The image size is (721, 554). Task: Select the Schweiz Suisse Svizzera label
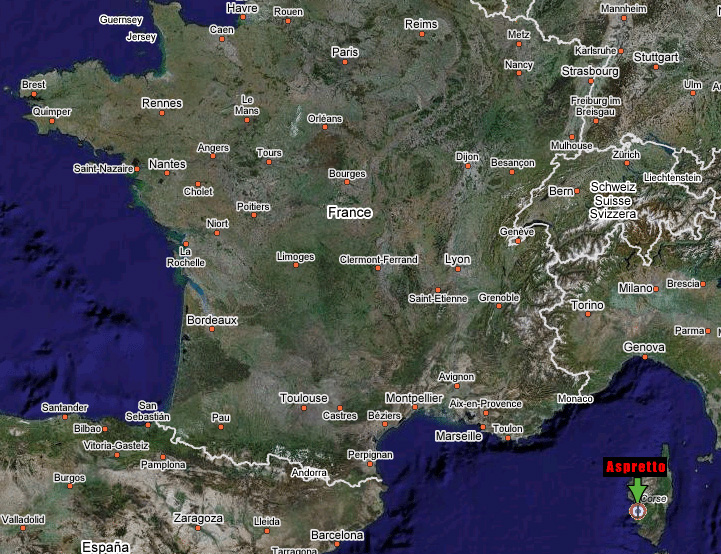coord(613,200)
